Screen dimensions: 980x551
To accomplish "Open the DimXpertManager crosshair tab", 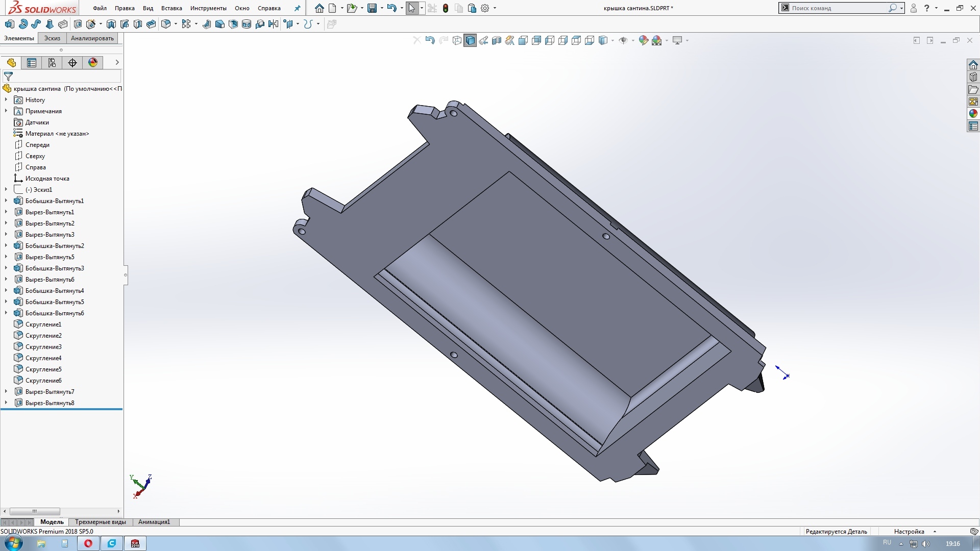I will pyautogui.click(x=72, y=63).
